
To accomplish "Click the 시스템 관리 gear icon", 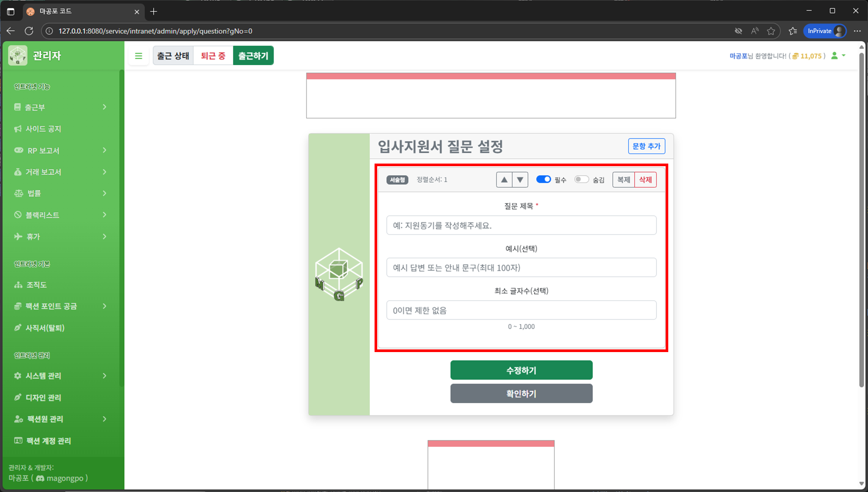I will coord(18,376).
